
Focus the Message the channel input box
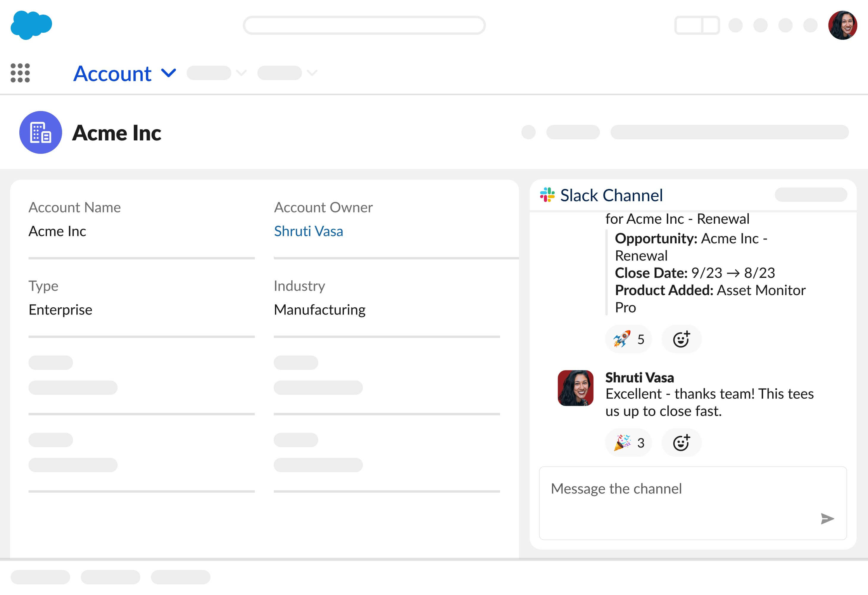pyautogui.click(x=693, y=503)
